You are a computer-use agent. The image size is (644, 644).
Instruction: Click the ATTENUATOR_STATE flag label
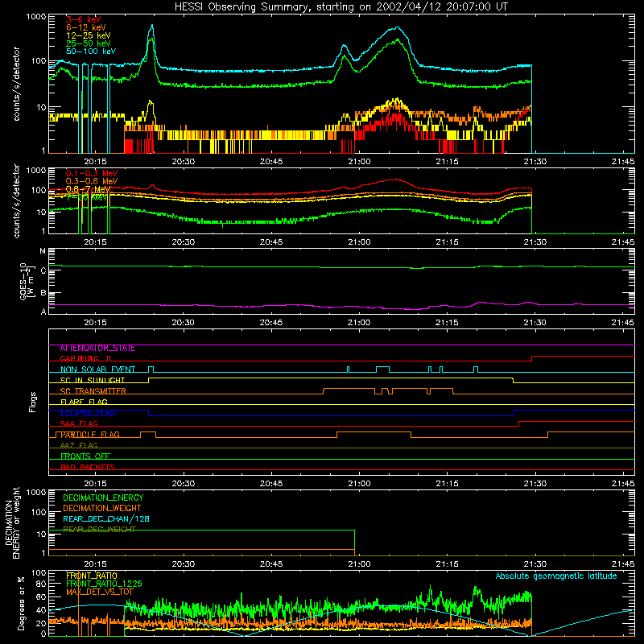97,349
